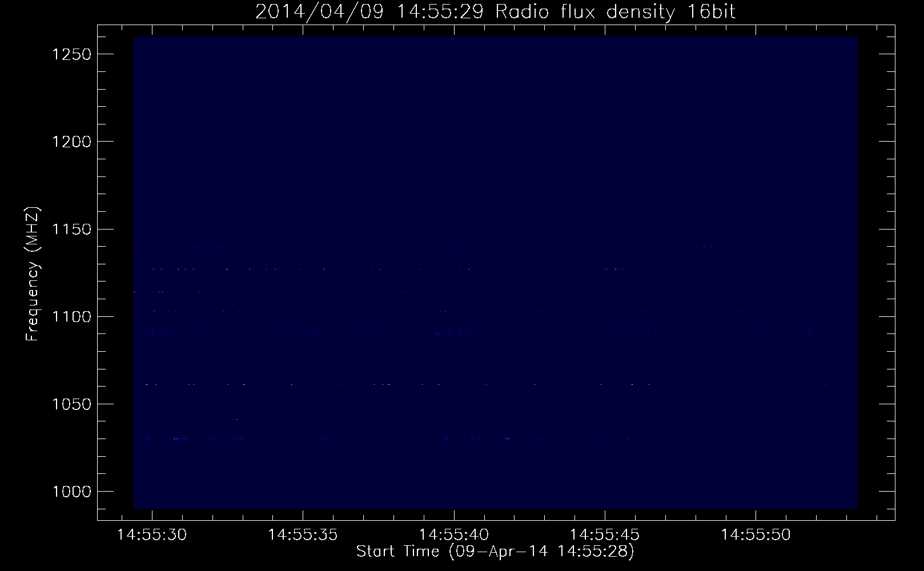Click the 1250 frequency tick label

click(71, 54)
